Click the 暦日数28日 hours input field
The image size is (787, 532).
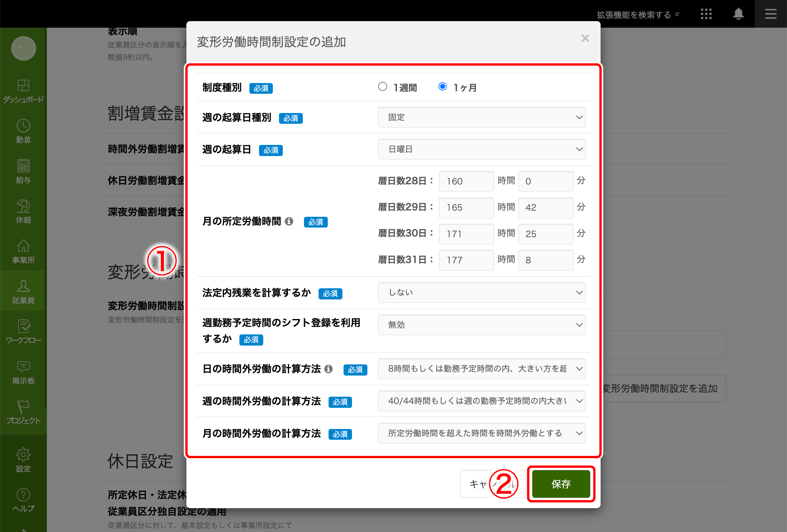pos(466,181)
